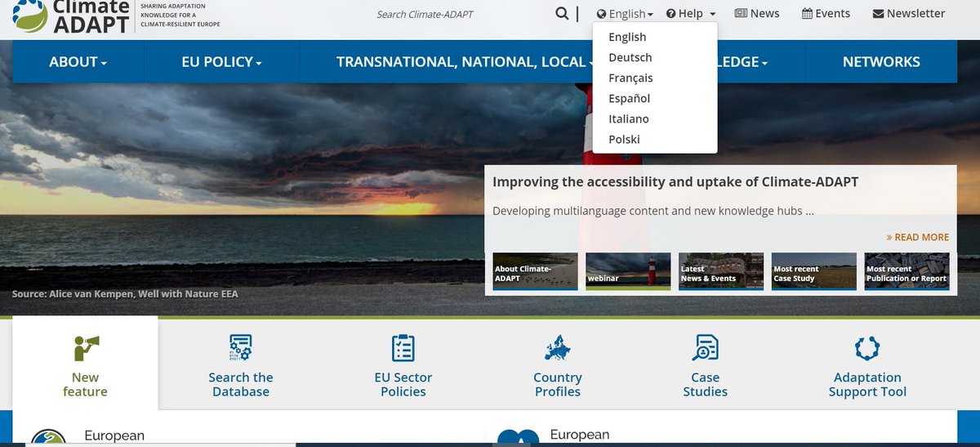Open the News link with newspaper icon
Viewport: 980px width, 447px height.
click(757, 13)
